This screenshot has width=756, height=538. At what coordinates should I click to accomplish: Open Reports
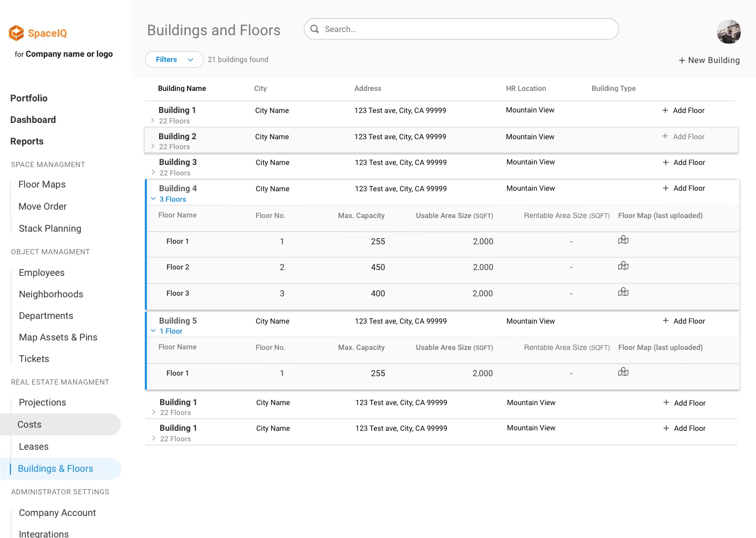pyautogui.click(x=27, y=141)
